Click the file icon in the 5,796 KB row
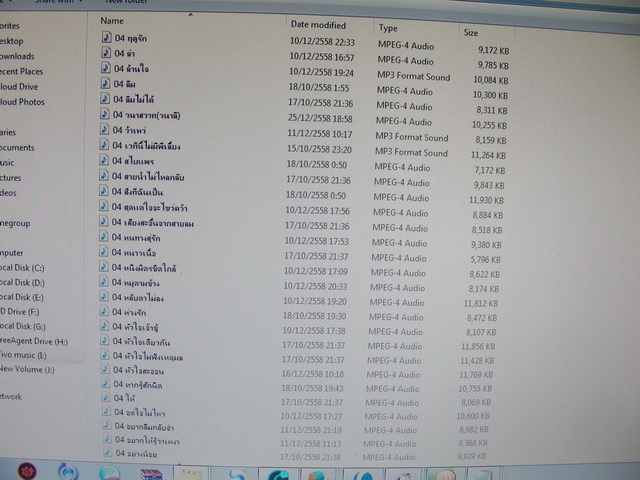 pyautogui.click(x=104, y=251)
